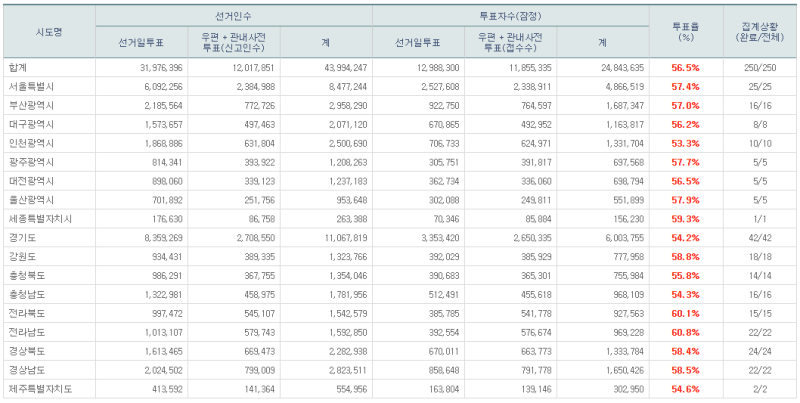The height and width of the screenshot is (403, 800).
Task: Click the 14/14 status for 충청북도
Action: pyautogui.click(x=760, y=275)
